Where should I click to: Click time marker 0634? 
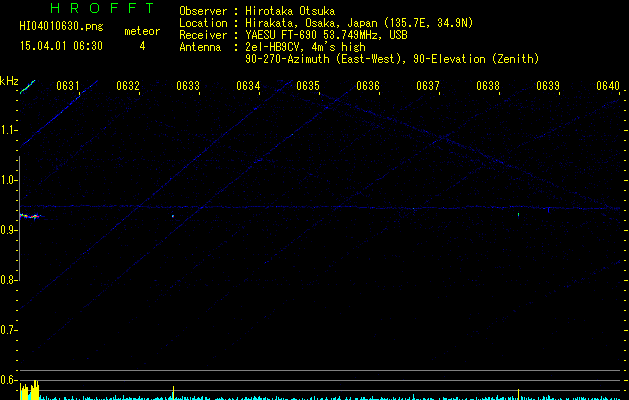[248, 86]
